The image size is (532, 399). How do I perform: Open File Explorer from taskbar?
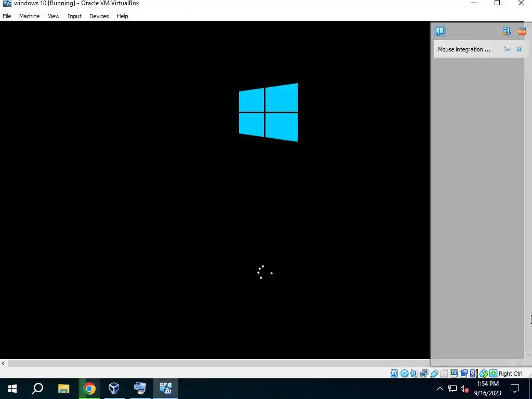tap(63, 389)
